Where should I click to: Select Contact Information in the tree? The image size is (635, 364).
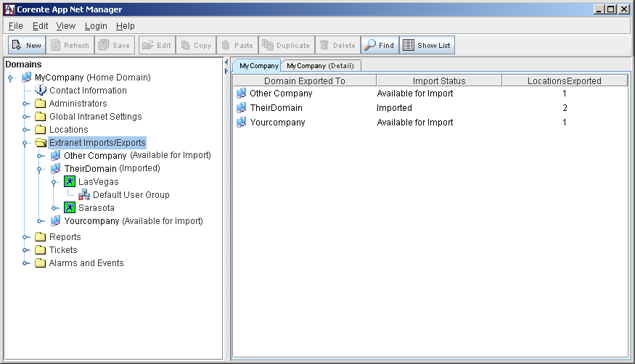click(x=88, y=90)
